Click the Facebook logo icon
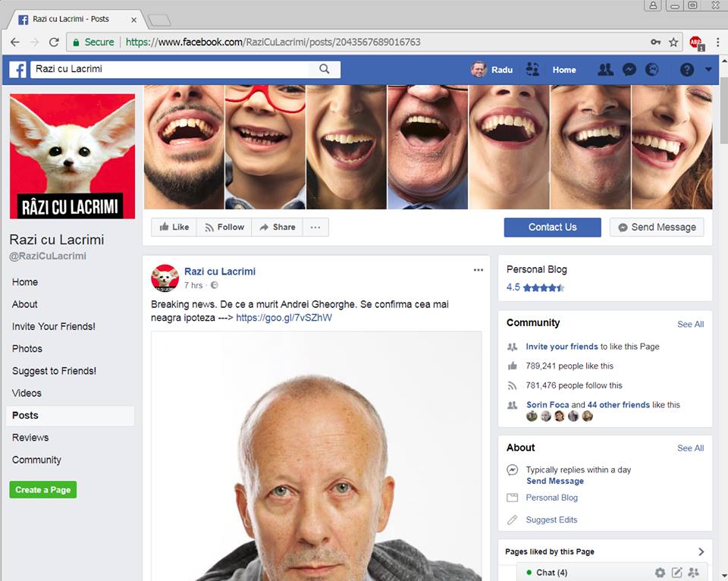Screen dimensions: 728x581 (x=17, y=70)
